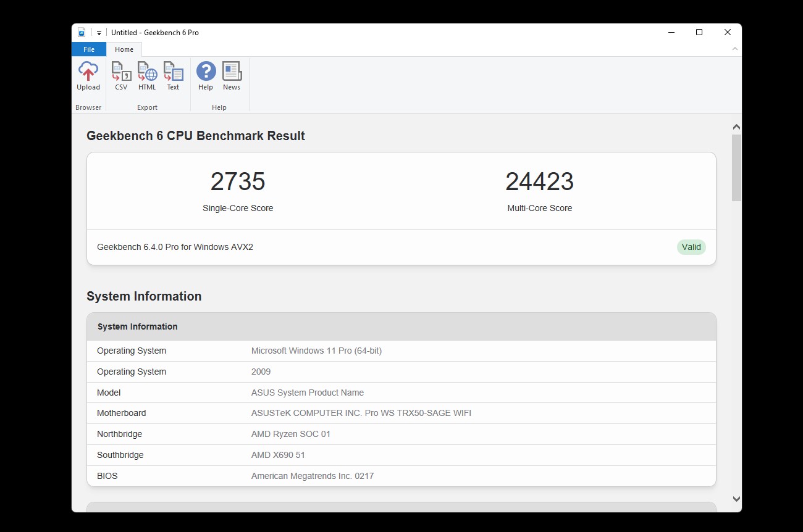The width and height of the screenshot is (803, 532).
Task: Click the scrollbar down arrow
Action: point(736,499)
